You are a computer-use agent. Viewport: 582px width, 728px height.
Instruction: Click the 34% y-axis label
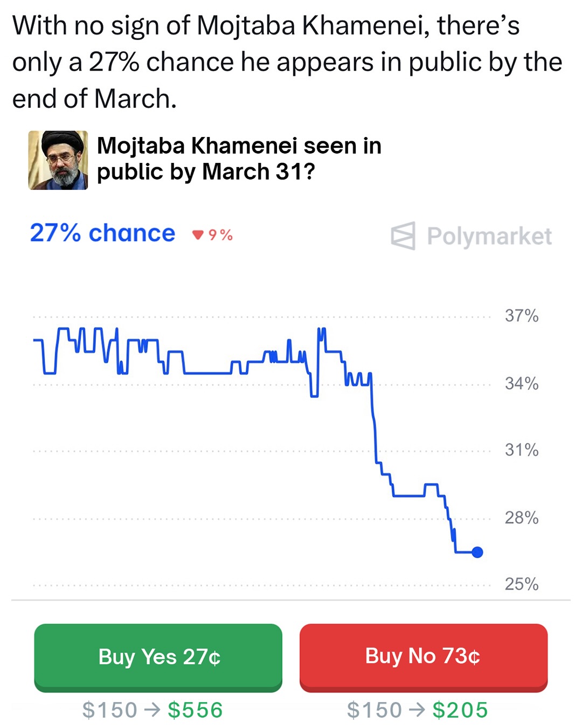[x=521, y=383]
